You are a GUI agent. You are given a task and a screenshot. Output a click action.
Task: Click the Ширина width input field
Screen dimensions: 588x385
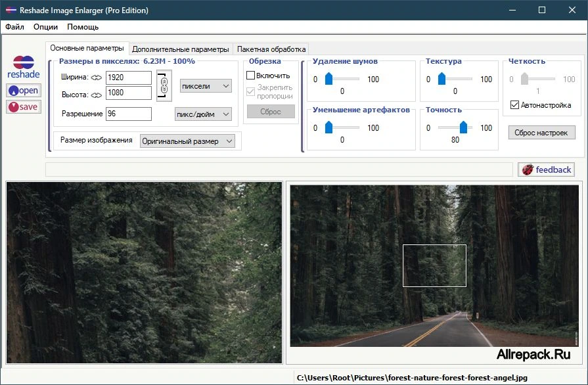point(129,78)
